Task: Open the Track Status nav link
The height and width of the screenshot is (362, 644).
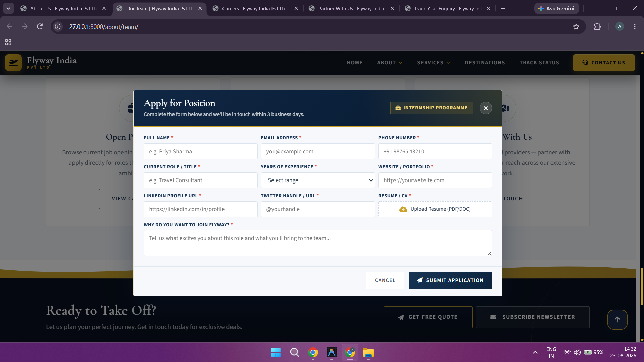Action: 539,63
